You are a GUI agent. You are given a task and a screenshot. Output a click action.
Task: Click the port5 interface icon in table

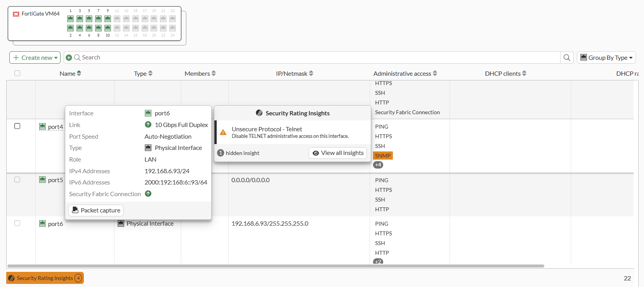[43, 180]
